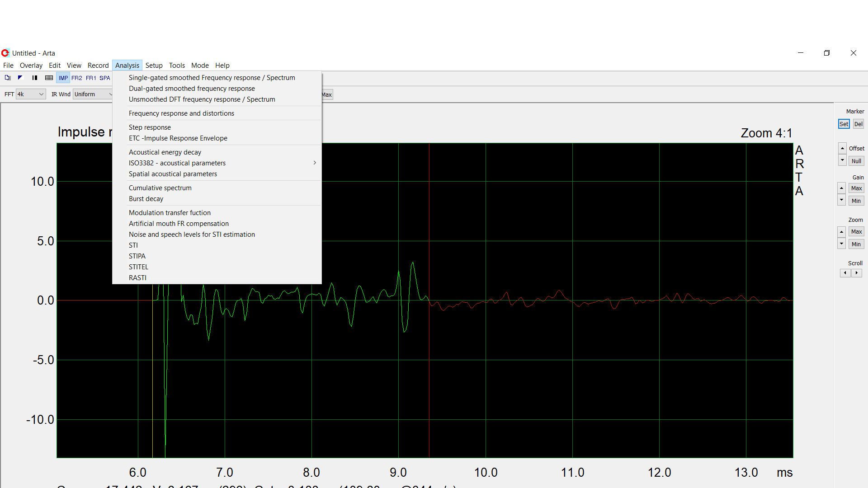Screen dimensions: 868x488
Task: Toggle the IMP impulse mode button
Action: click(x=63, y=78)
